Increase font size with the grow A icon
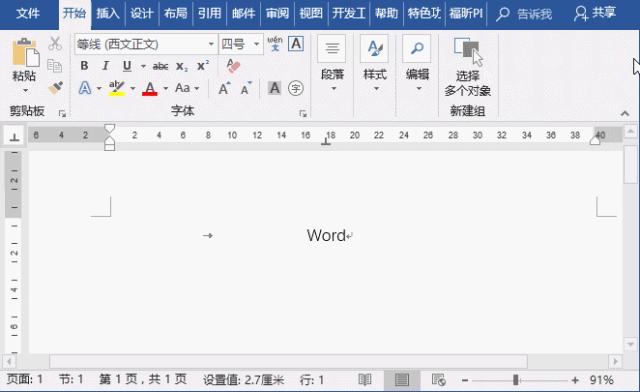 [224, 88]
